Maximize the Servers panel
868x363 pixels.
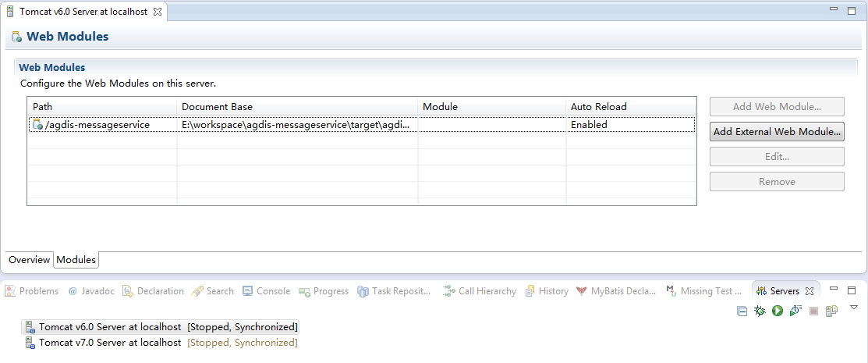[851, 290]
